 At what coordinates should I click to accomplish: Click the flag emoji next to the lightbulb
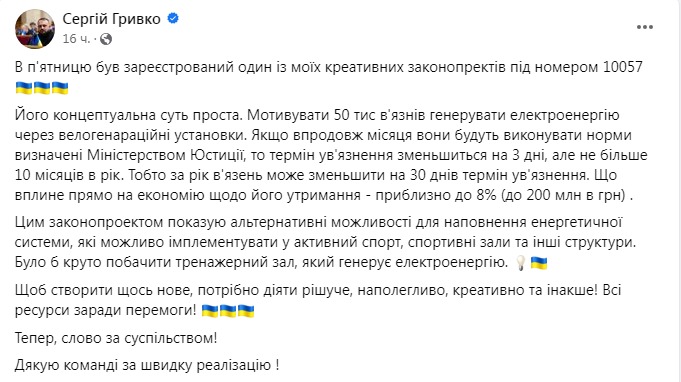[539, 263]
